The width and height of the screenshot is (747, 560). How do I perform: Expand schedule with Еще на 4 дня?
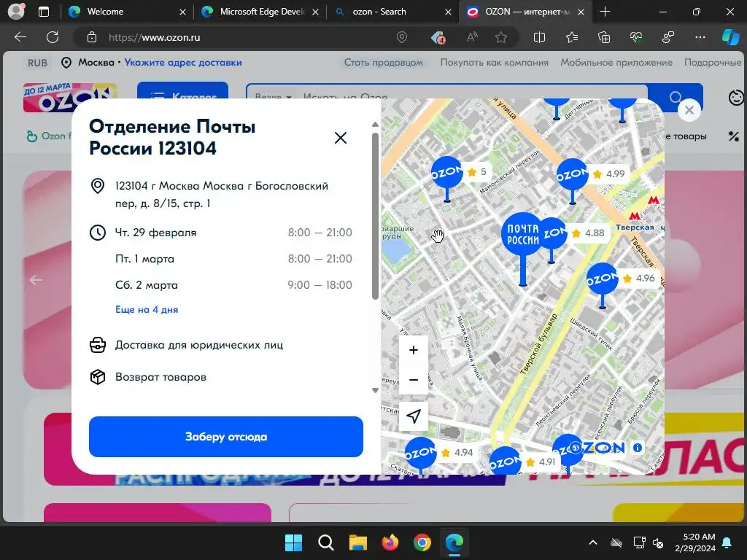point(147,309)
